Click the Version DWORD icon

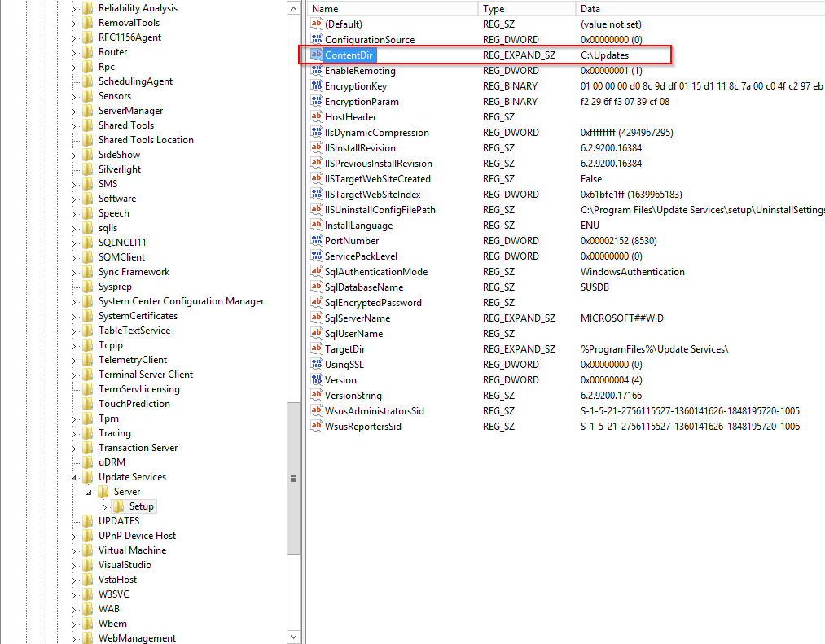316,380
